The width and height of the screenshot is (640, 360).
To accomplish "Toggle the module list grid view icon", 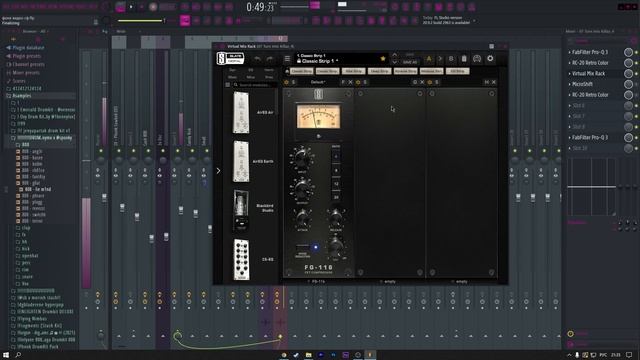I will click(x=228, y=85).
